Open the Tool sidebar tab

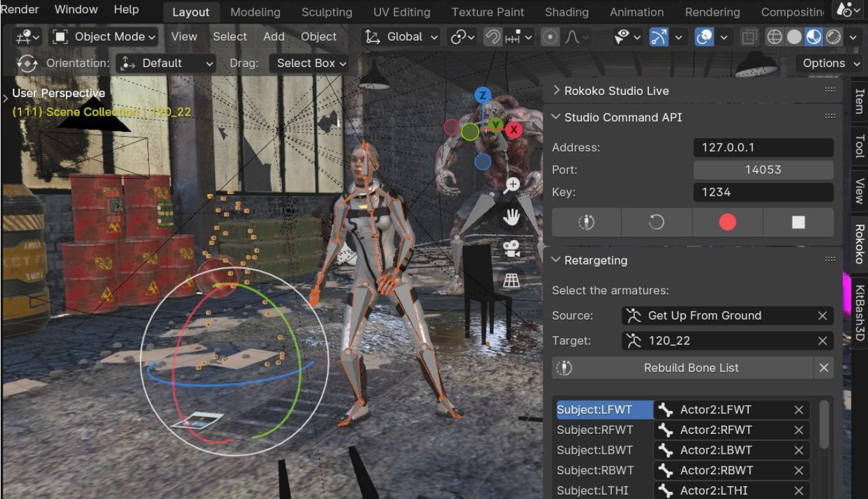859,146
